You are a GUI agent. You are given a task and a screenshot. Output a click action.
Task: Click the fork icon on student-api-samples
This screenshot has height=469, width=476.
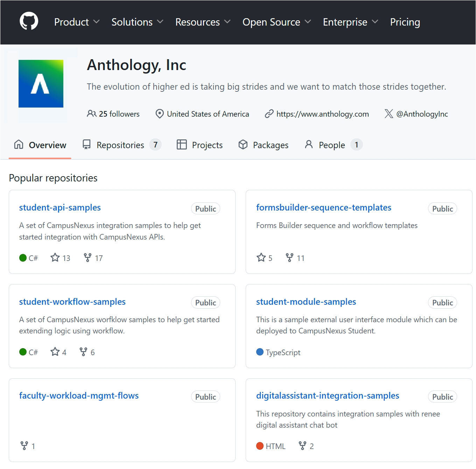click(87, 258)
